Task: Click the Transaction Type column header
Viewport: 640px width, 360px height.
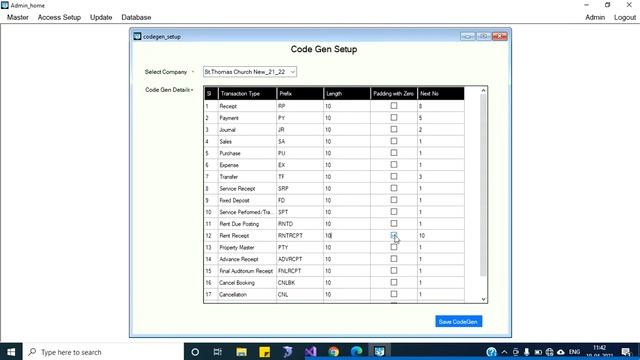Action: point(247,93)
